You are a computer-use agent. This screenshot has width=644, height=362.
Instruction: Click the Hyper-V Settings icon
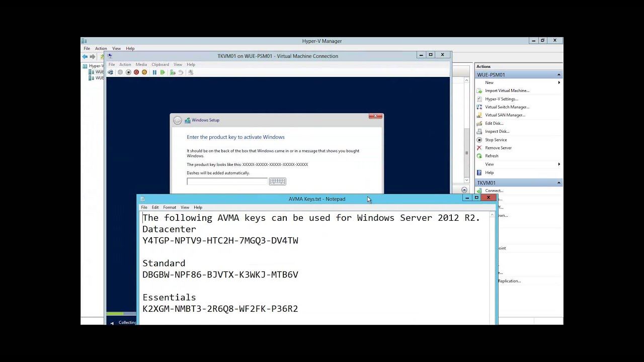[x=479, y=99]
